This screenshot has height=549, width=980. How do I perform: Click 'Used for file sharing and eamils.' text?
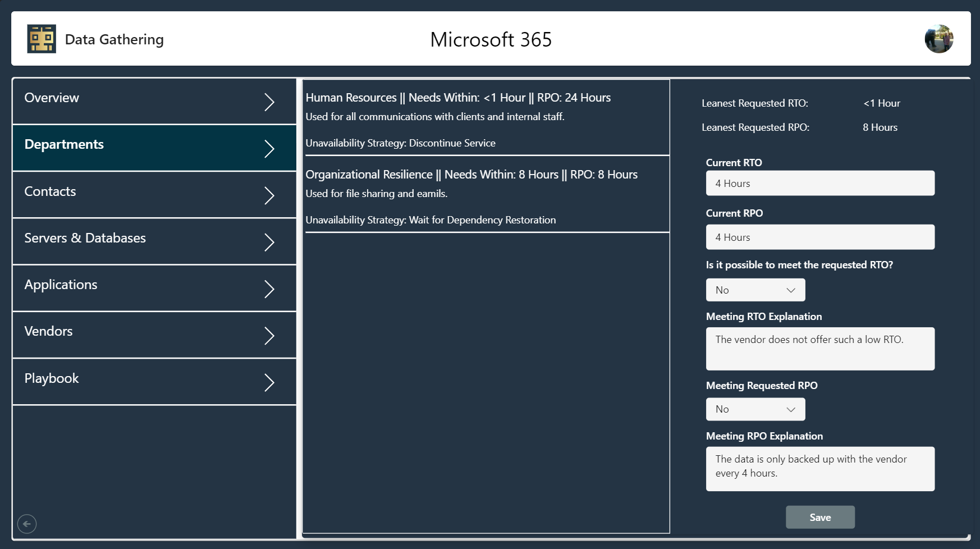click(376, 194)
